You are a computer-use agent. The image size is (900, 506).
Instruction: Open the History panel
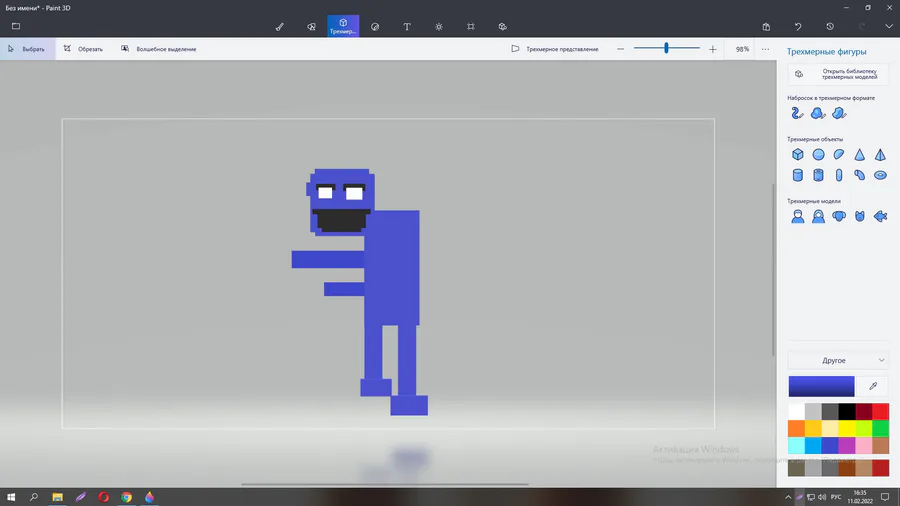[x=830, y=26]
